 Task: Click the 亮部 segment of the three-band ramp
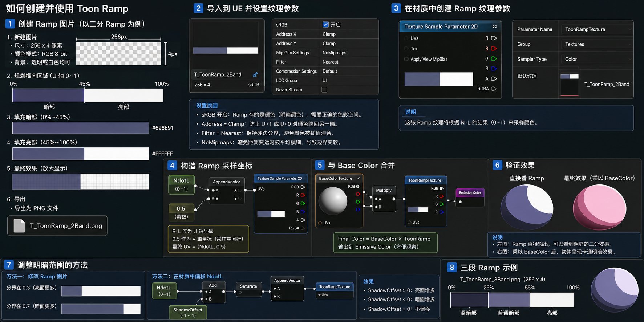552,300
